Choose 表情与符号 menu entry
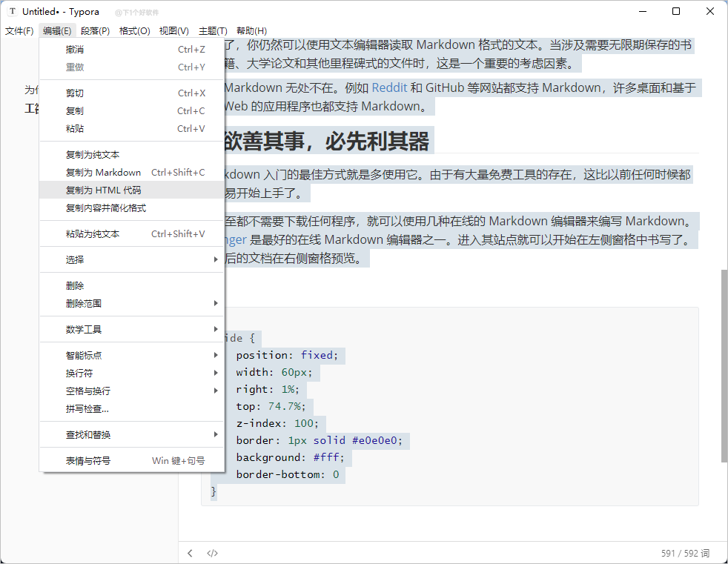Screen dimensions: 728x564 (x=88, y=461)
